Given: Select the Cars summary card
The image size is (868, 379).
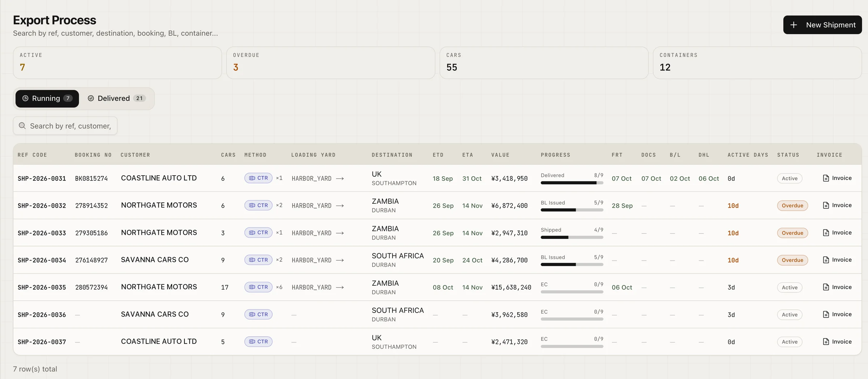Looking at the screenshot, I should pyautogui.click(x=544, y=63).
